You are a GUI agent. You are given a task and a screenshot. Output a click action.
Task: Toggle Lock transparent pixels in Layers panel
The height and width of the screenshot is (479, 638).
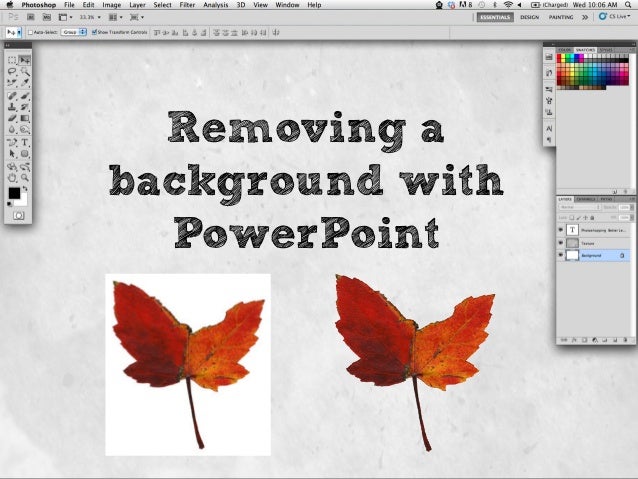[572, 218]
